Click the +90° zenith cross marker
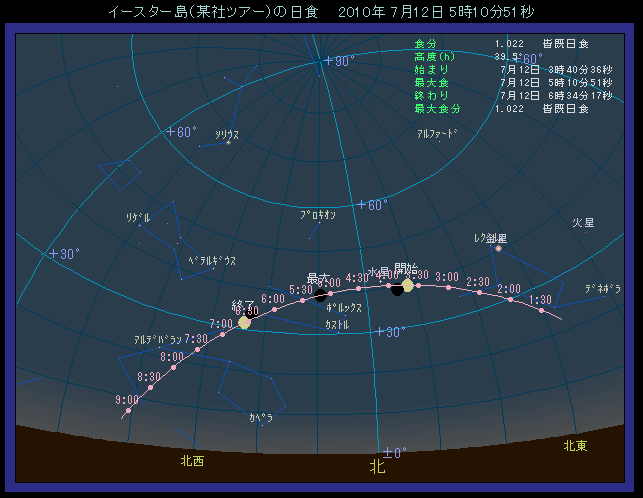The width and height of the screenshot is (643, 498). tap(326, 62)
